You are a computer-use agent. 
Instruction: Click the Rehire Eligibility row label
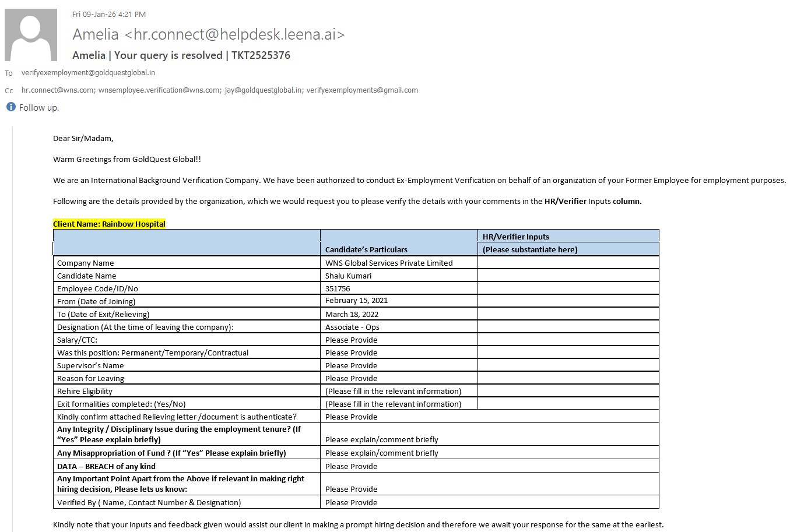click(x=85, y=391)
